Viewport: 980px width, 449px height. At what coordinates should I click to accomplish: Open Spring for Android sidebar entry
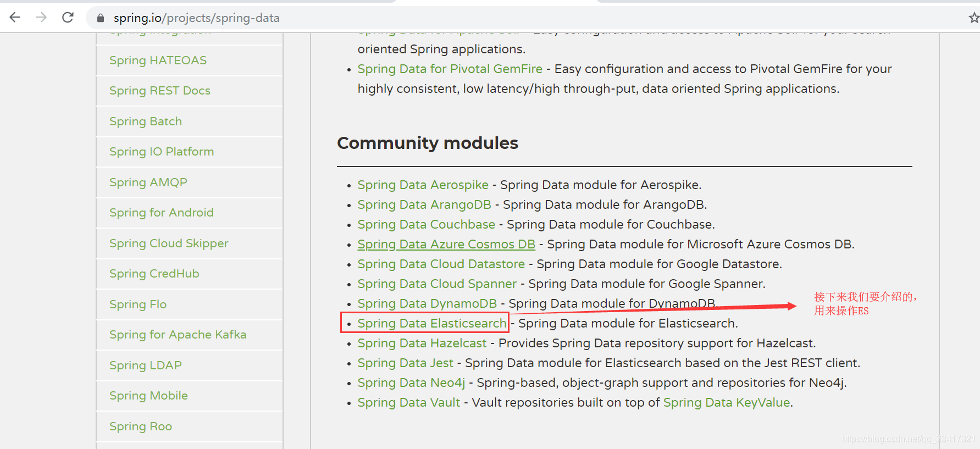point(162,213)
